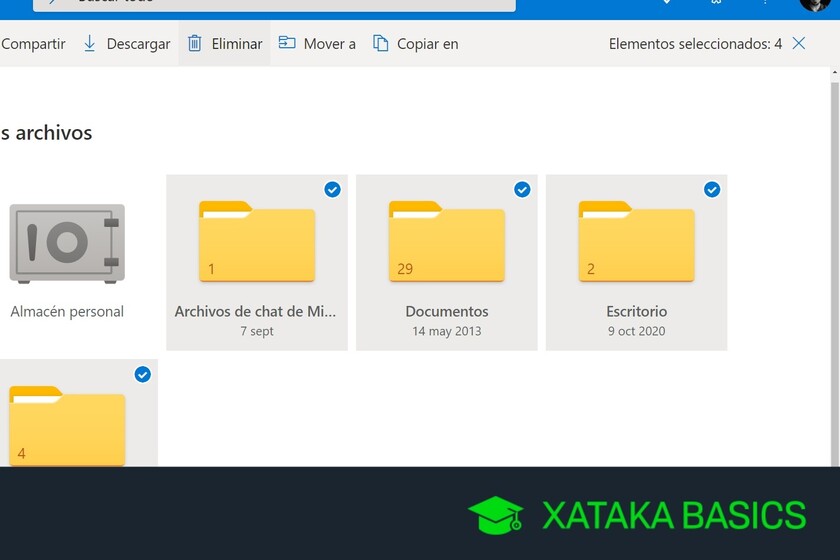Deselect the Documentos folder checkmark
Screen dimensions: 840x560
pyautogui.click(x=522, y=190)
